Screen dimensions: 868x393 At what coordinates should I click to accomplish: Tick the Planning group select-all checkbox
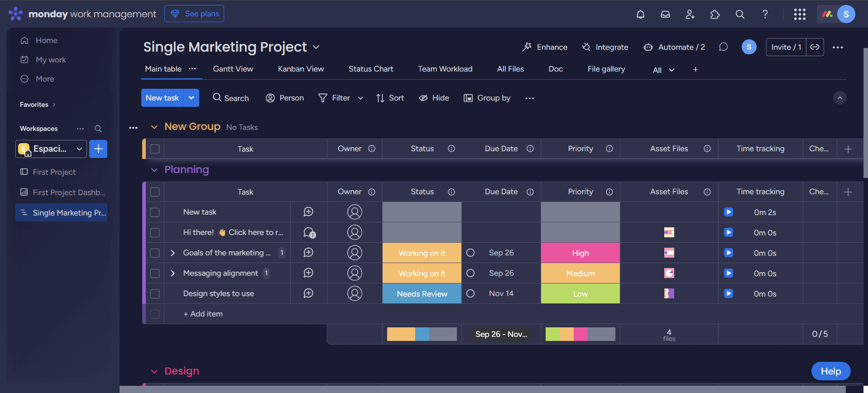pos(155,192)
